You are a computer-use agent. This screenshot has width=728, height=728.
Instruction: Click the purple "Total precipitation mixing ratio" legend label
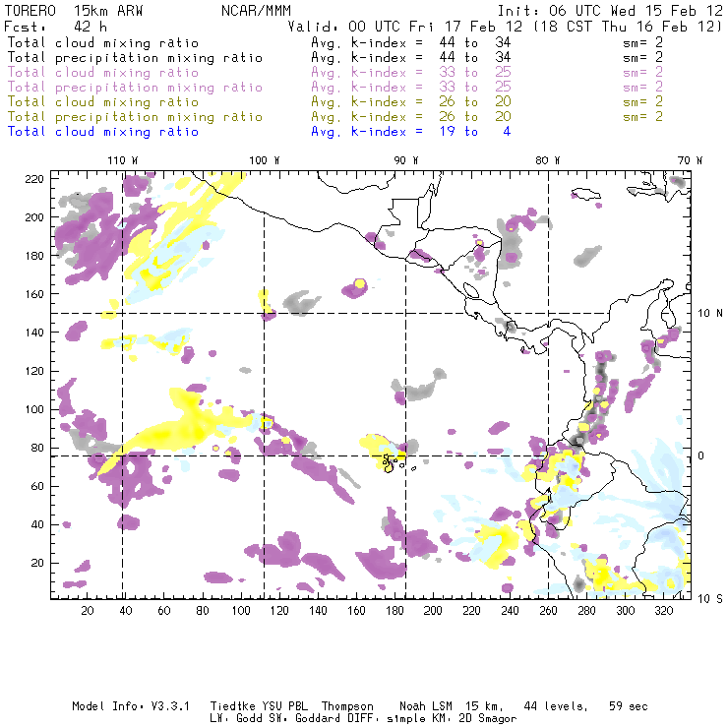135,88
